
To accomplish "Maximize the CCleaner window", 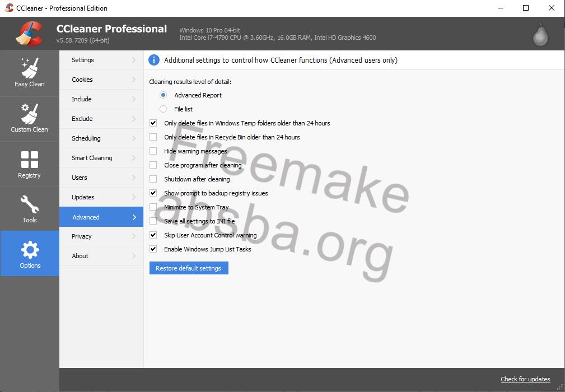I will click(x=526, y=8).
